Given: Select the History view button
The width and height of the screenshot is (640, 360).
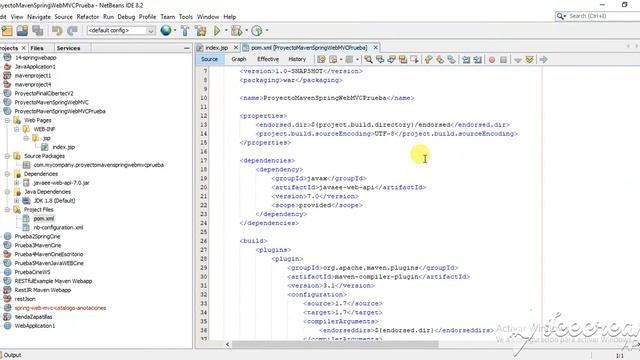Looking at the screenshot, I should pos(297,59).
